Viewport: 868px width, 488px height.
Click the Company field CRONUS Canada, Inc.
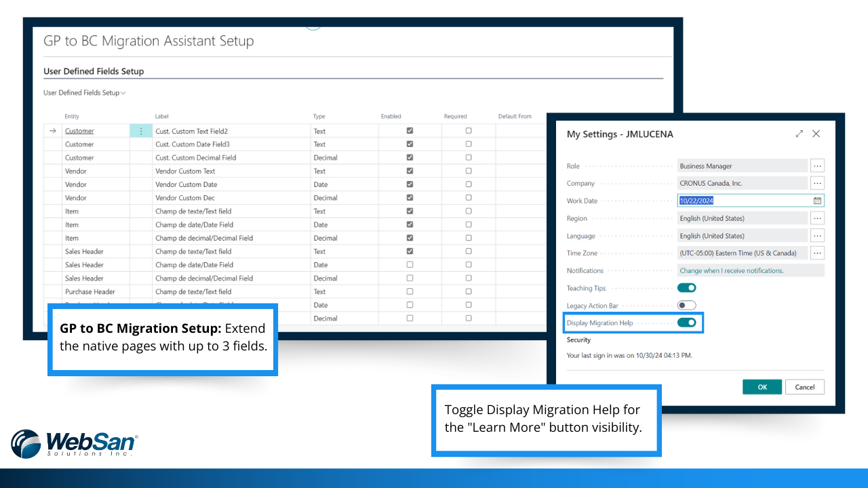click(x=743, y=184)
